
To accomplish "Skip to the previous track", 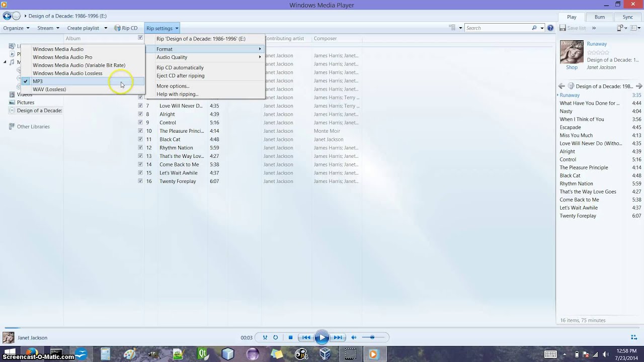I will click(306, 337).
